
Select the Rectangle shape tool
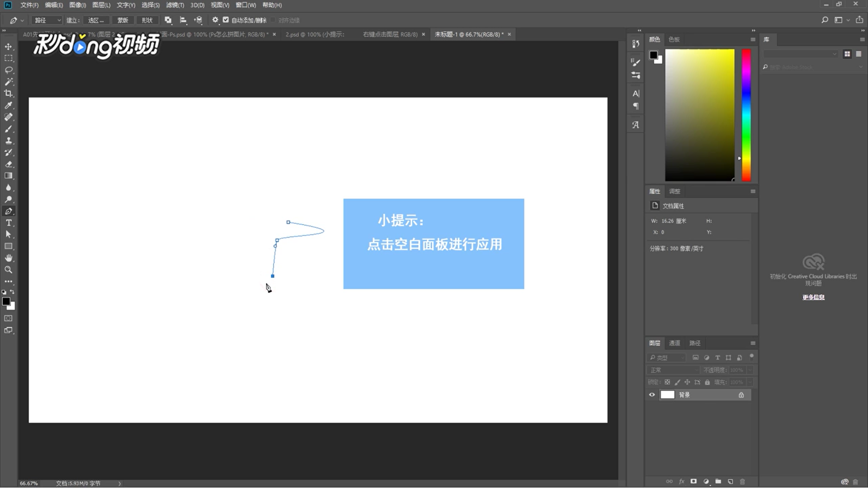tap(9, 246)
